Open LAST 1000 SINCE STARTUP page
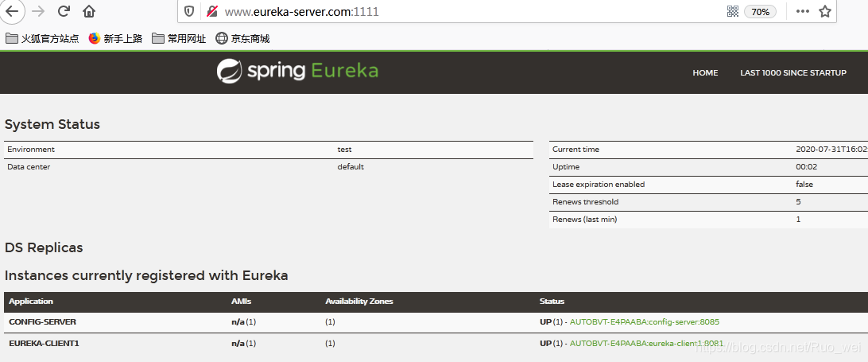 tap(793, 72)
